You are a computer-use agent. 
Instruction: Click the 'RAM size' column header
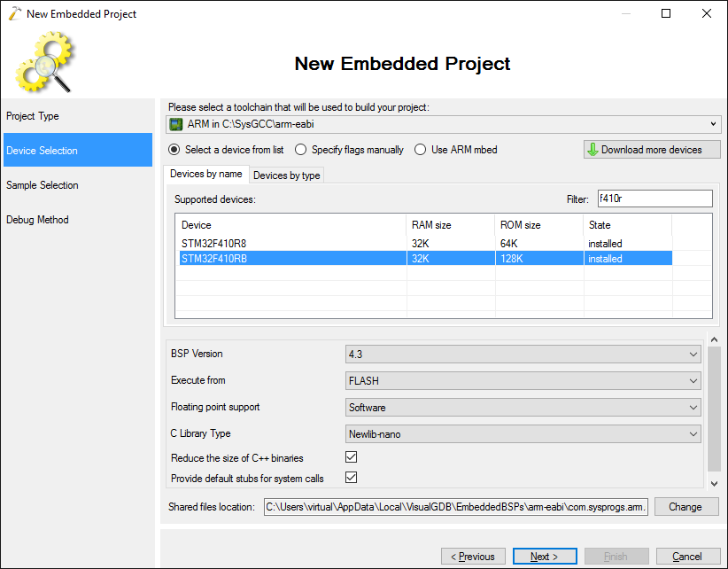pyautogui.click(x=451, y=225)
